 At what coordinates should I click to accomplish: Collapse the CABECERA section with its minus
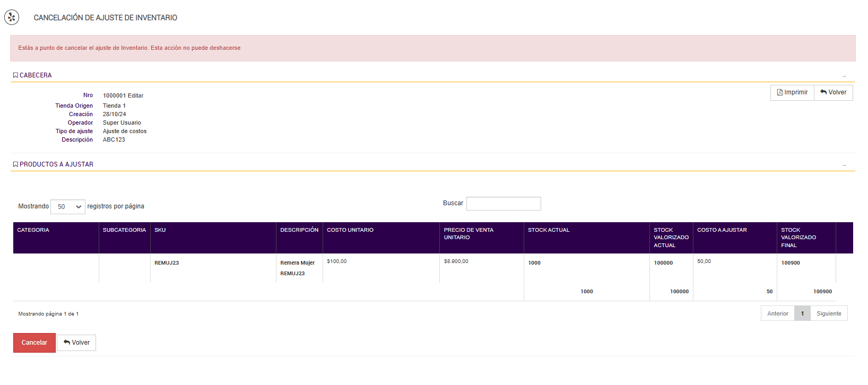tap(844, 76)
